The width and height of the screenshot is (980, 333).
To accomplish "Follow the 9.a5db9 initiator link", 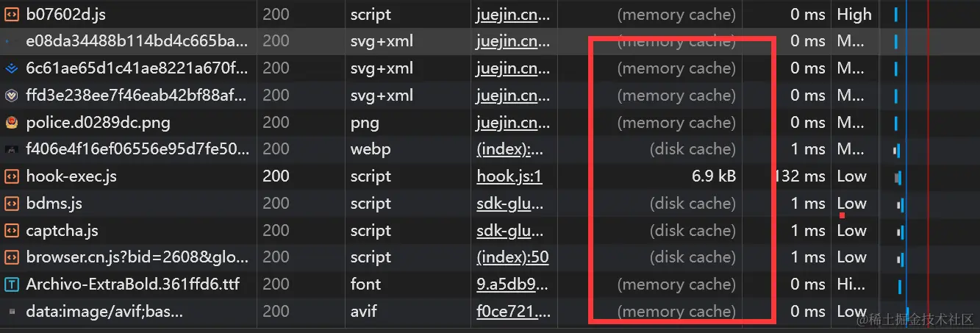I will pos(512,284).
